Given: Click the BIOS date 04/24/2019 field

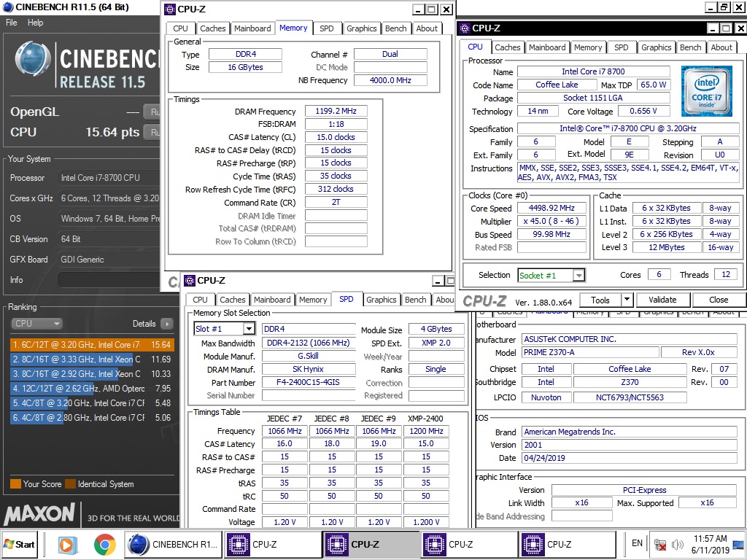Looking at the screenshot, I should [x=630, y=458].
